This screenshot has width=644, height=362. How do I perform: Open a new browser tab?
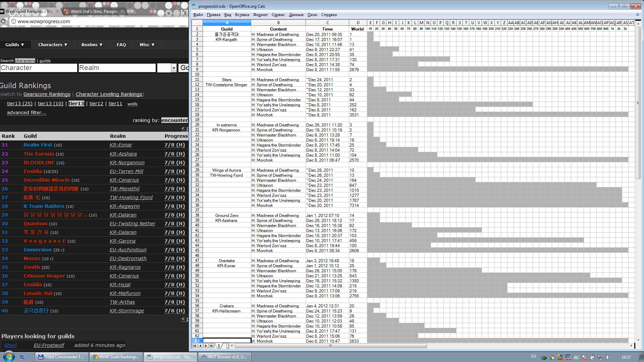[132, 11]
